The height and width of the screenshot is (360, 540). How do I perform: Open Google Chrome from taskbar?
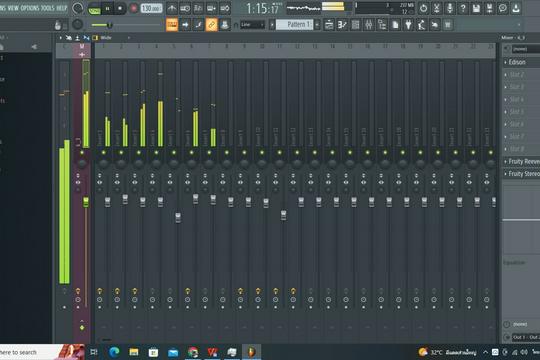click(193, 352)
